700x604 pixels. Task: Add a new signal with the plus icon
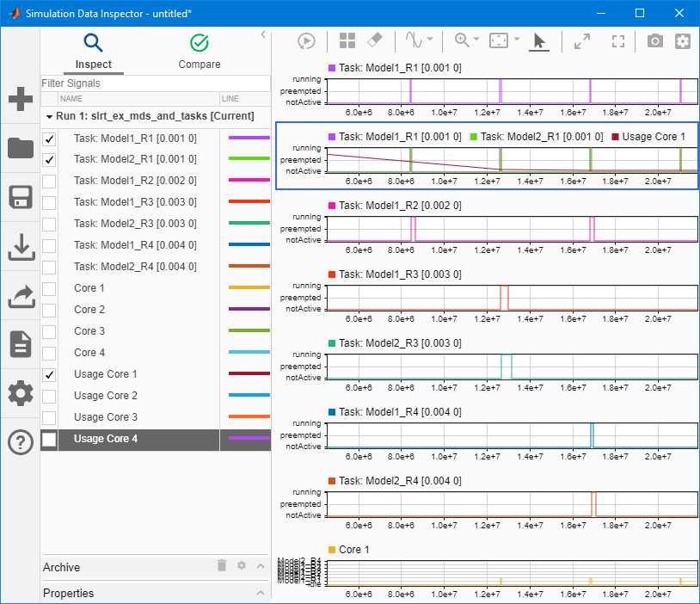click(19, 99)
